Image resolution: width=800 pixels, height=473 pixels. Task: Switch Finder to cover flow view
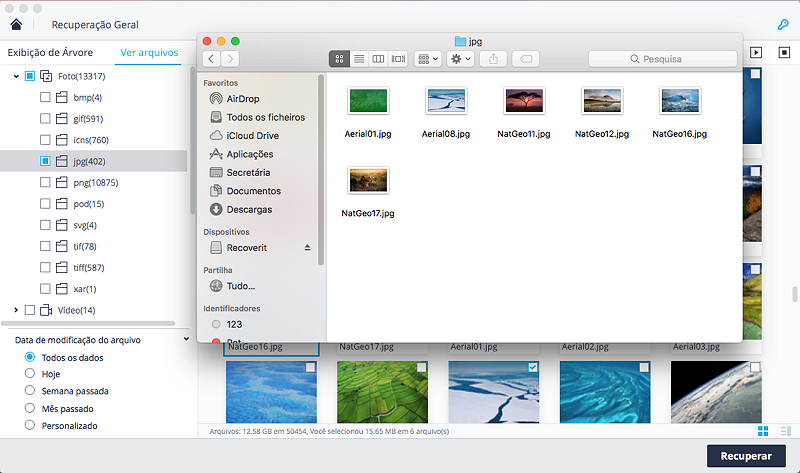coord(398,59)
